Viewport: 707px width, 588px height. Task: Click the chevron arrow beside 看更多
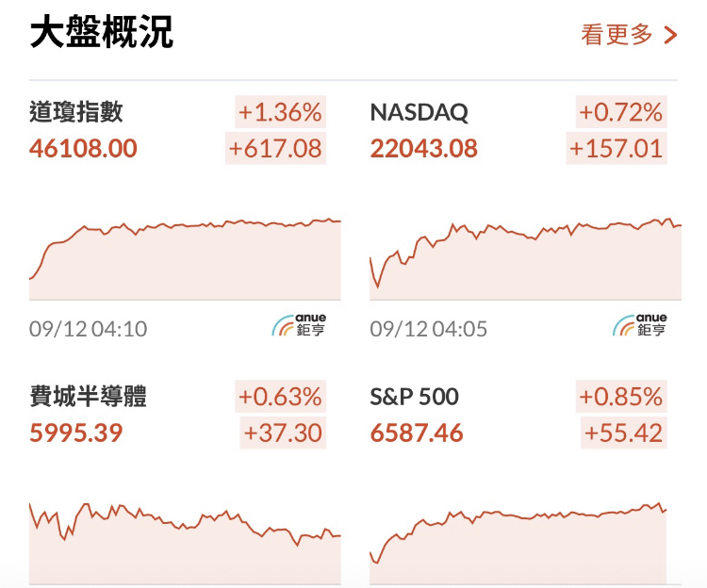(670, 35)
